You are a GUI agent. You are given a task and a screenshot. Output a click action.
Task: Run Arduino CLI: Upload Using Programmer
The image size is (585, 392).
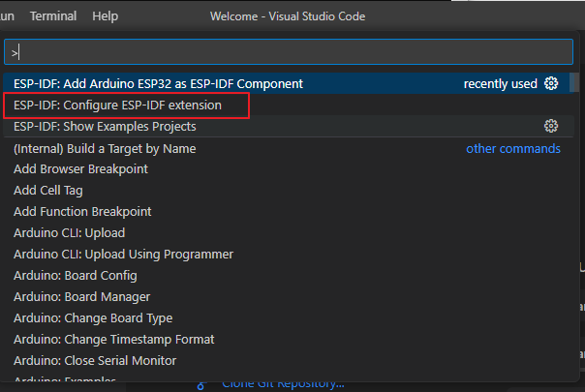click(x=287, y=254)
